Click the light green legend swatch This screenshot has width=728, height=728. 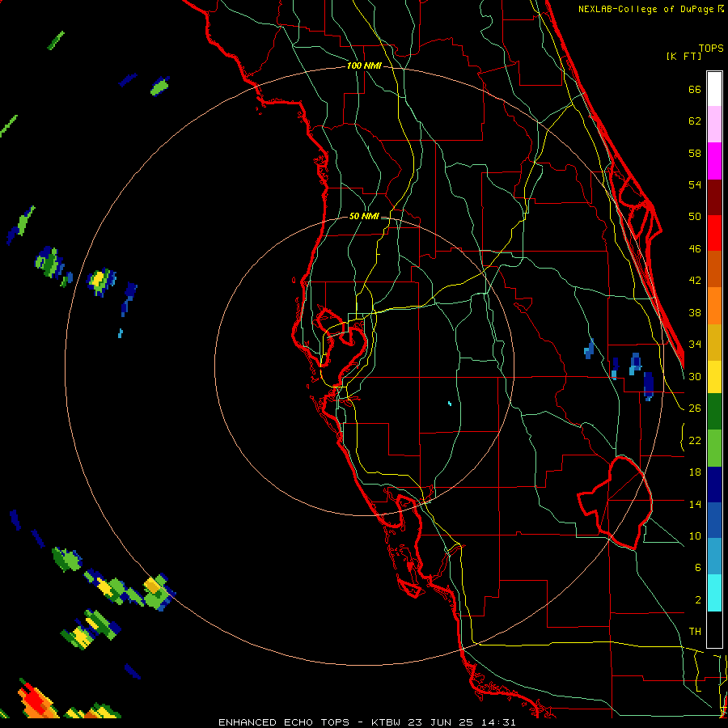click(x=714, y=448)
